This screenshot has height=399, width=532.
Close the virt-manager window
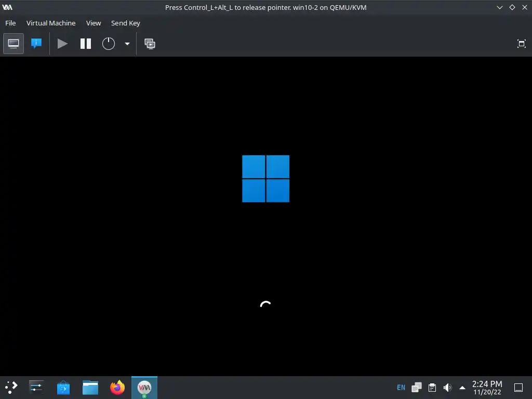(525, 7)
